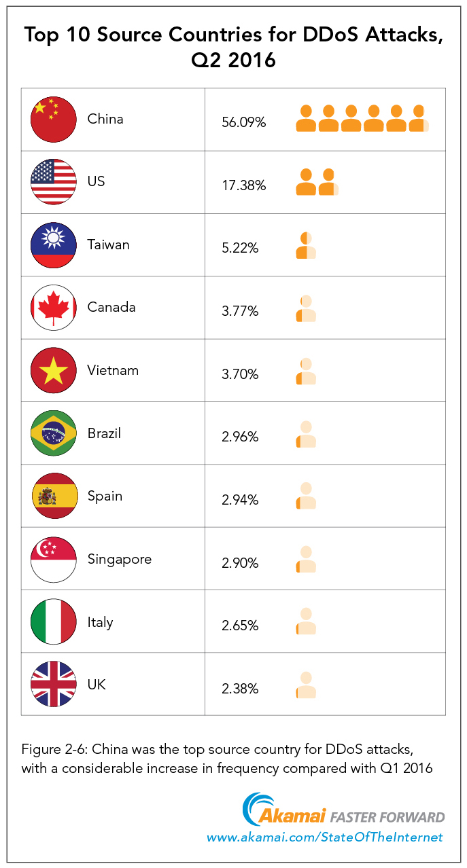Select the Taiwan flag icon
This screenshot has width=467, height=868.
point(53,245)
